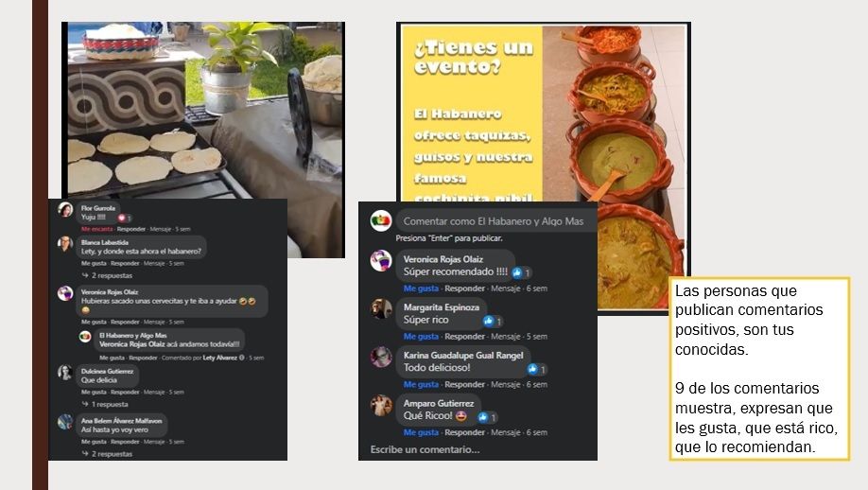Click Veronica Rojas Olaiz avatar beside Súper recomendado
Viewport: 868px width, 490px height.
pyautogui.click(x=381, y=261)
